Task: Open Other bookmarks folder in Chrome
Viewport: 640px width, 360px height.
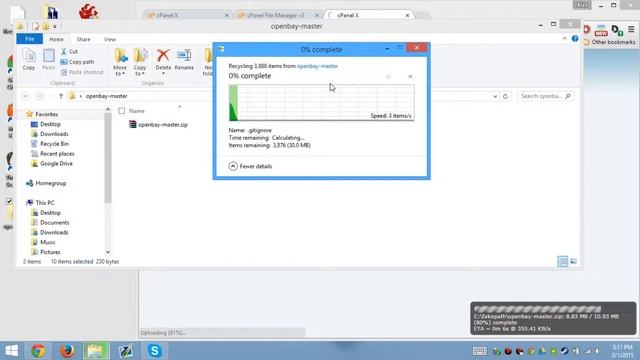Action: coord(609,42)
